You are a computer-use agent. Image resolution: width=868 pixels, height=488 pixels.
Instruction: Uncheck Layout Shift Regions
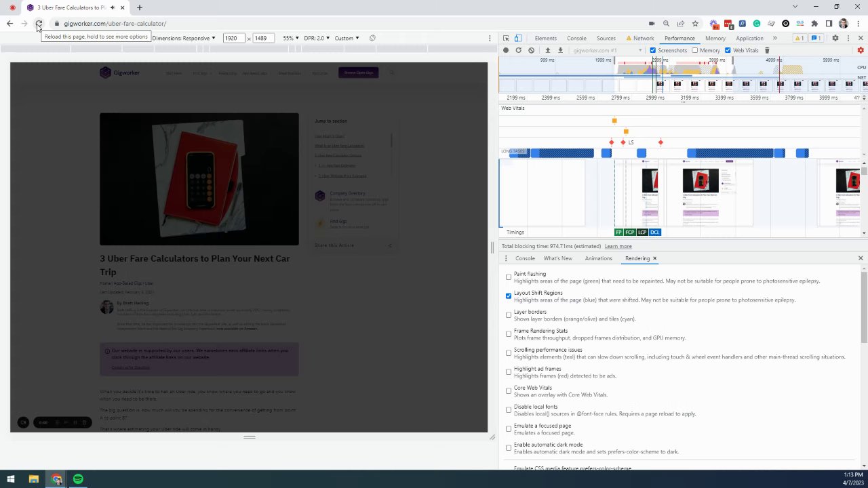click(x=509, y=296)
